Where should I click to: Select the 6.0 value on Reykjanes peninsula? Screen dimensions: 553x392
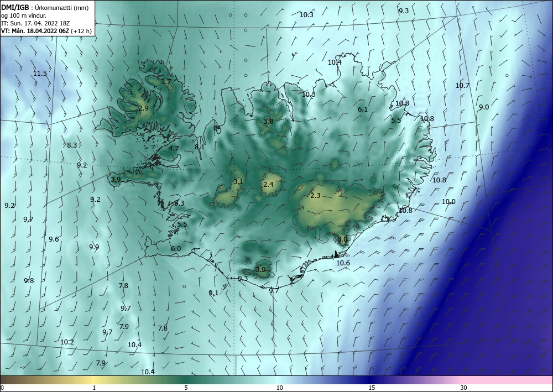click(x=176, y=249)
